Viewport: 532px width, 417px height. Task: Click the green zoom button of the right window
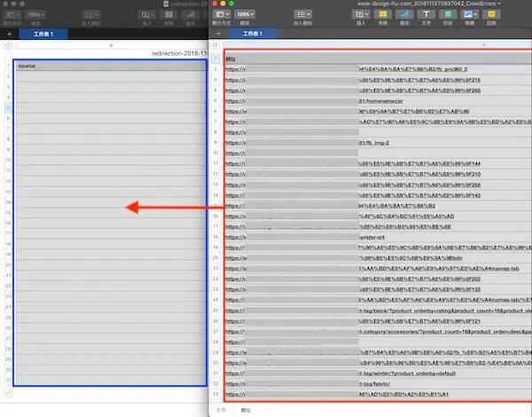231,4
